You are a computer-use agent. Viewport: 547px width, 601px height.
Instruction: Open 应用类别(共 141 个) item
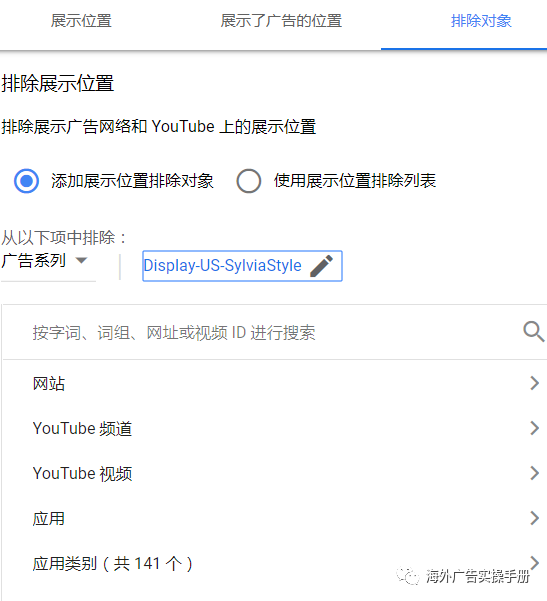pos(275,563)
